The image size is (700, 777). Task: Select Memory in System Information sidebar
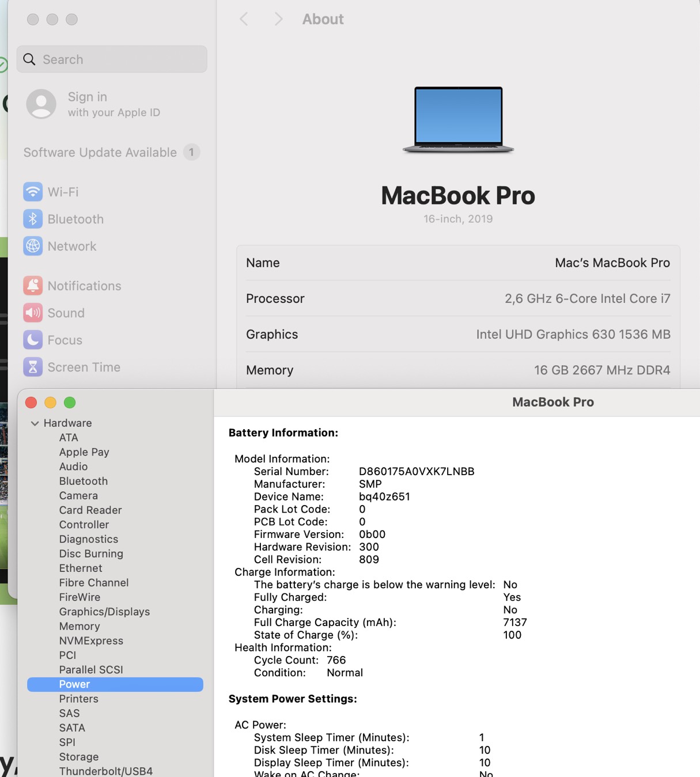pyautogui.click(x=80, y=626)
